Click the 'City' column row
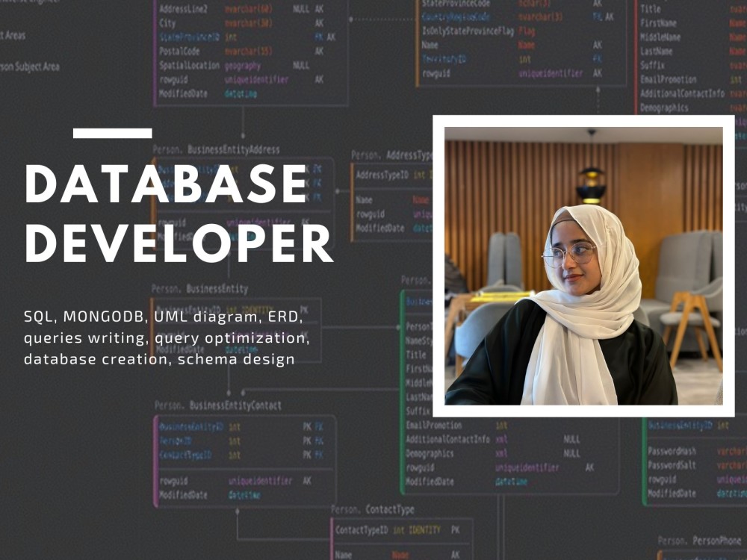 coord(241,23)
